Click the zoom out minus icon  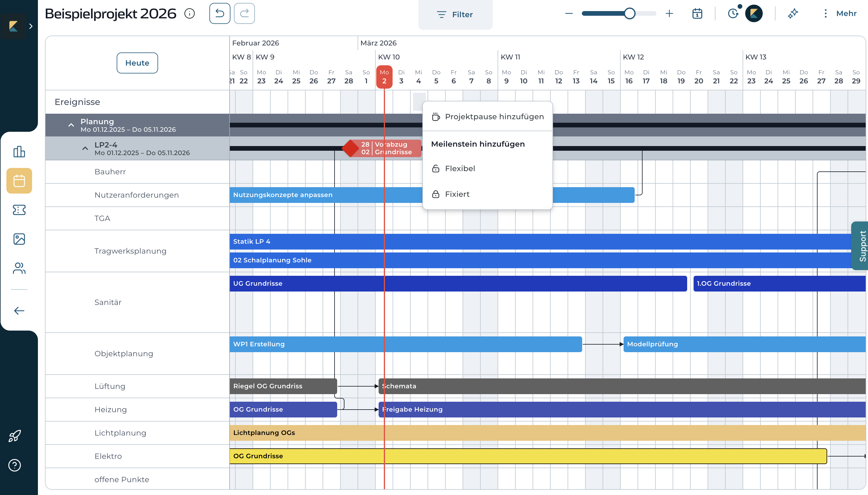[x=569, y=14]
